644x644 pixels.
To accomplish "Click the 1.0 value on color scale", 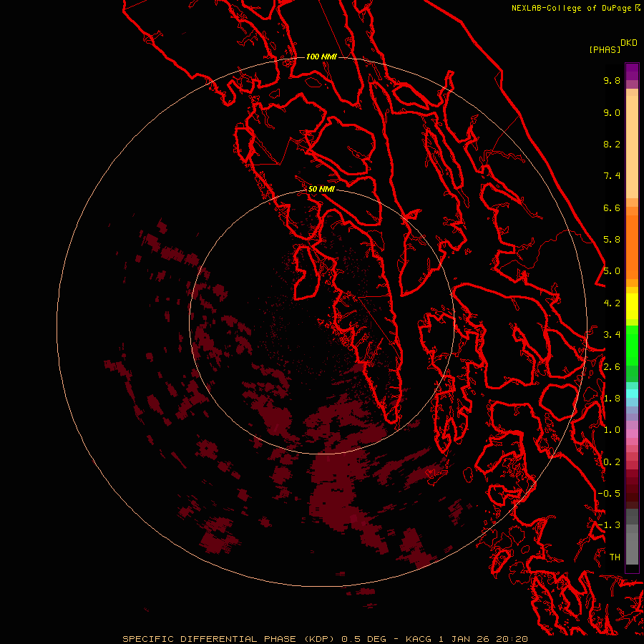I will pyautogui.click(x=612, y=430).
